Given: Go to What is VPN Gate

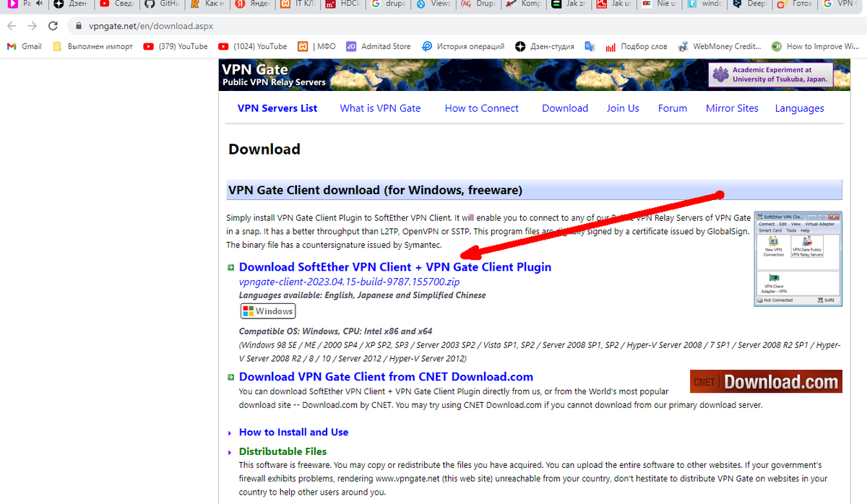Looking at the screenshot, I should pos(380,108).
